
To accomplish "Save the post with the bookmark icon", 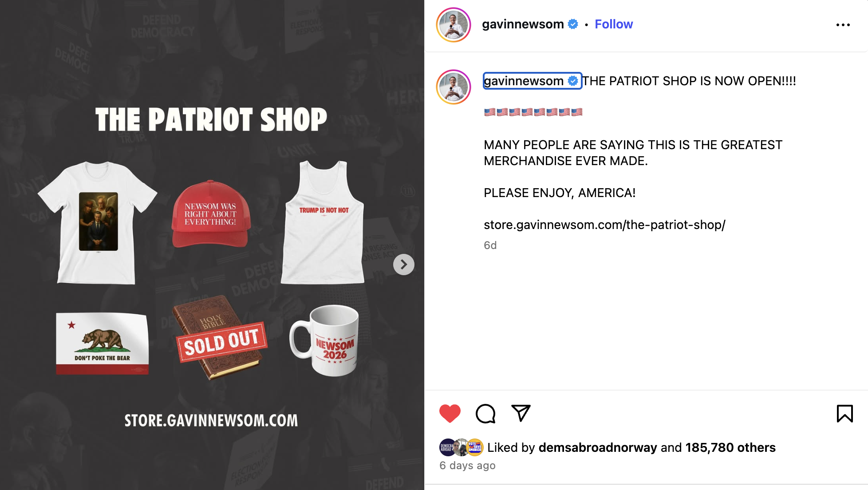I will 844,413.
